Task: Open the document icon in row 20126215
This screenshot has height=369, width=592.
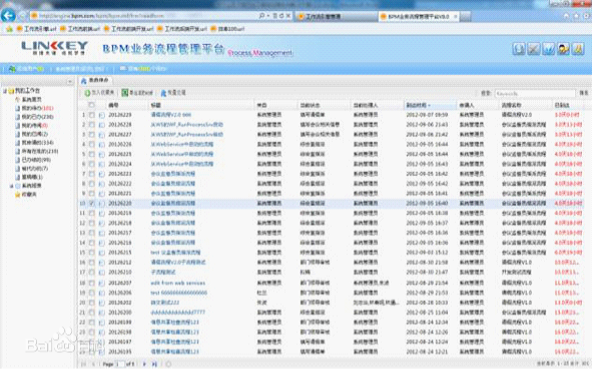Action: click(x=102, y=253)
